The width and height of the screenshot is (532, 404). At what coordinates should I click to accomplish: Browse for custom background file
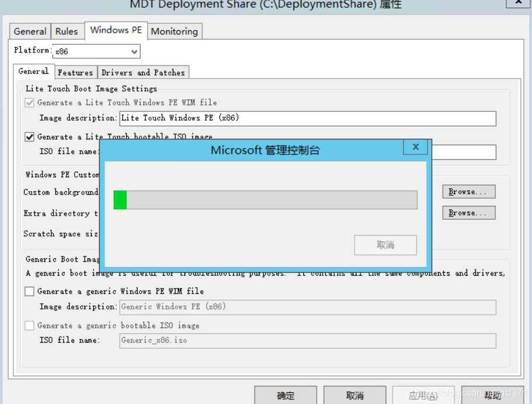pyautogui.click(x=468, y=192)
